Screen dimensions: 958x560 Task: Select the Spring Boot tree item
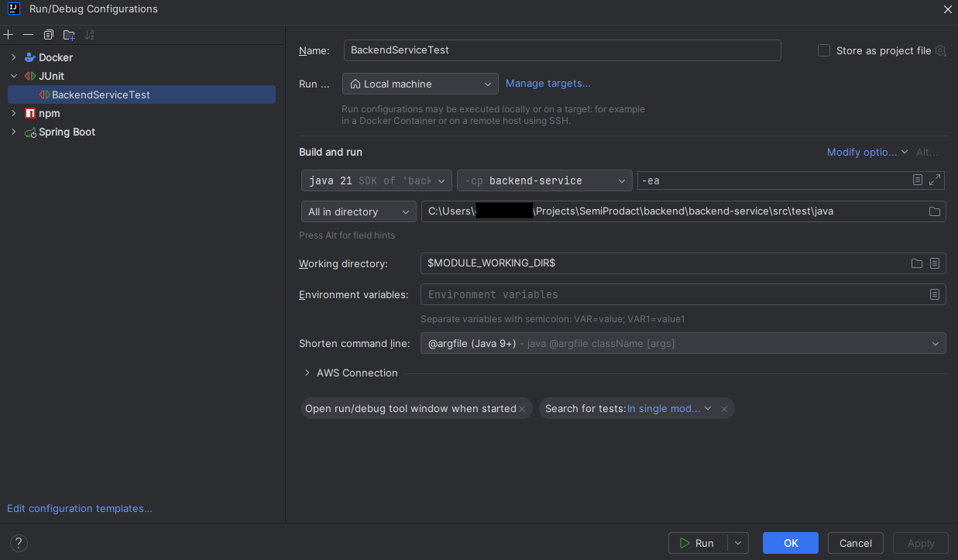click(67, 132)
